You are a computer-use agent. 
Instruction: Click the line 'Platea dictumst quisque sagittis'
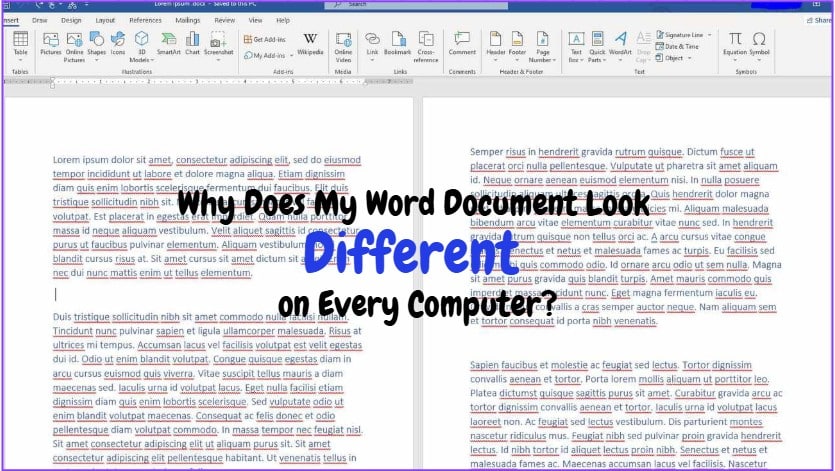(626, 393)
